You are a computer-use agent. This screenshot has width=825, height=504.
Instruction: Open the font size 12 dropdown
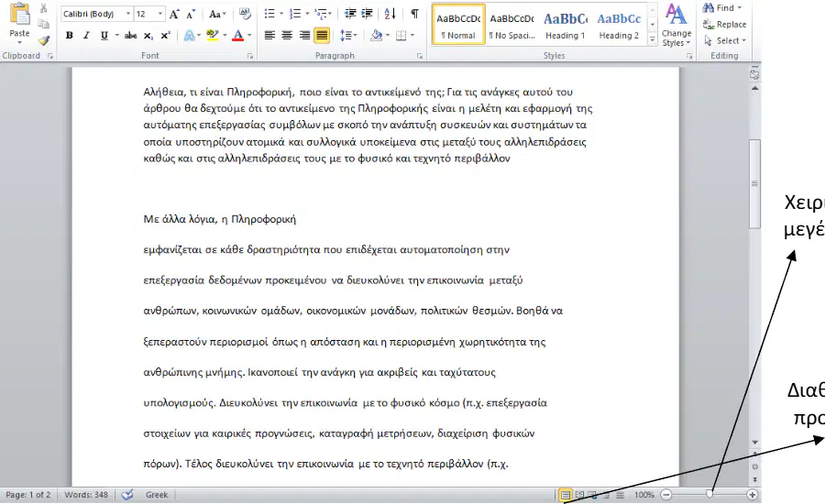[x=159, y=14]
